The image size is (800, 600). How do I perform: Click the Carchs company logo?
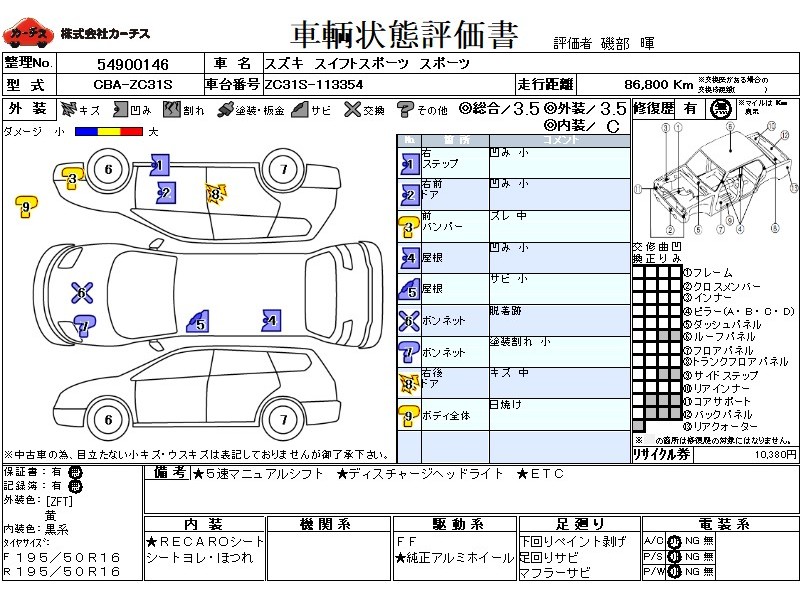[x=28, y=34]
